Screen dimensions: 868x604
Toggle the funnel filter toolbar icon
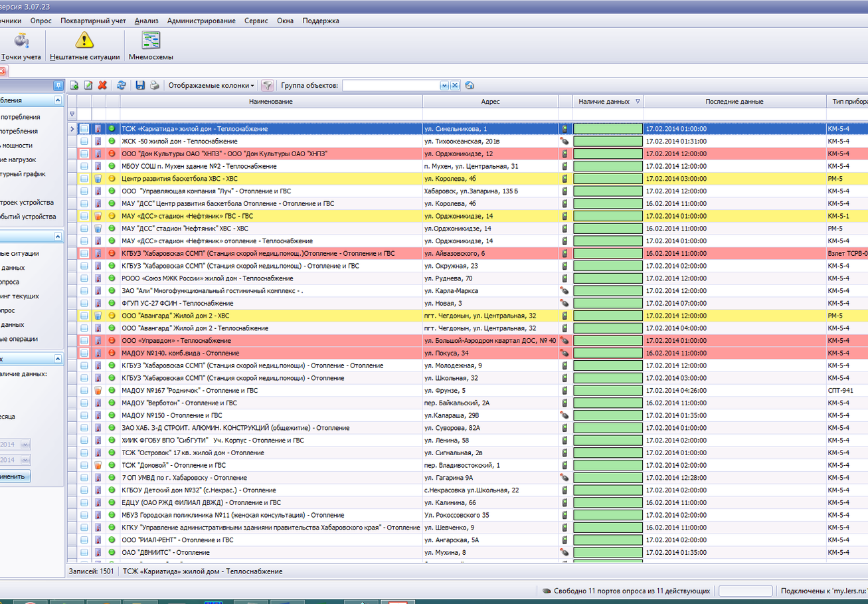(x=267, y=86)
